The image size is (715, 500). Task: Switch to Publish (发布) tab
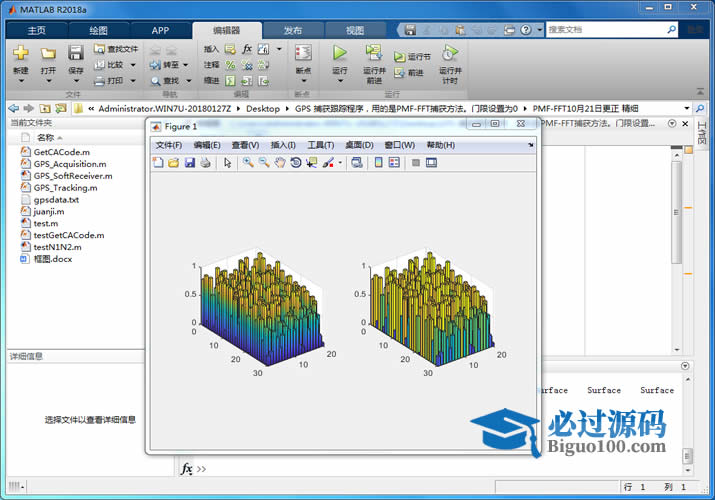293,31
